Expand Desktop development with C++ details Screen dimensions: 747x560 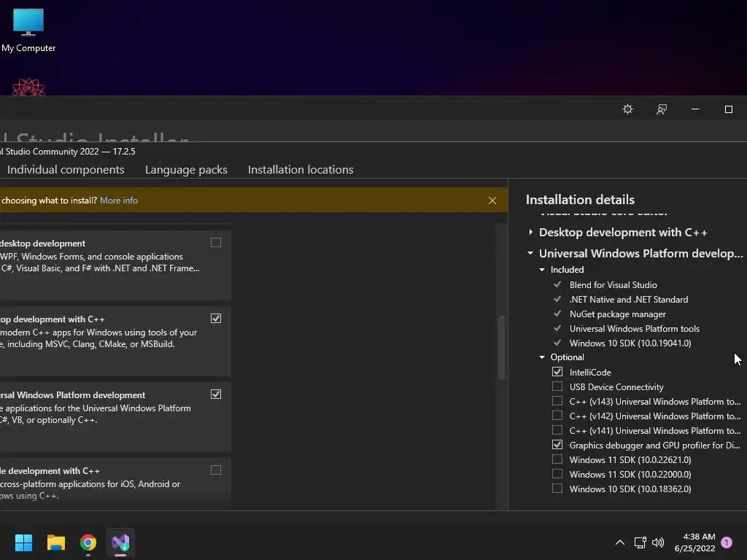pyautogui.click(x=531, y=233)
